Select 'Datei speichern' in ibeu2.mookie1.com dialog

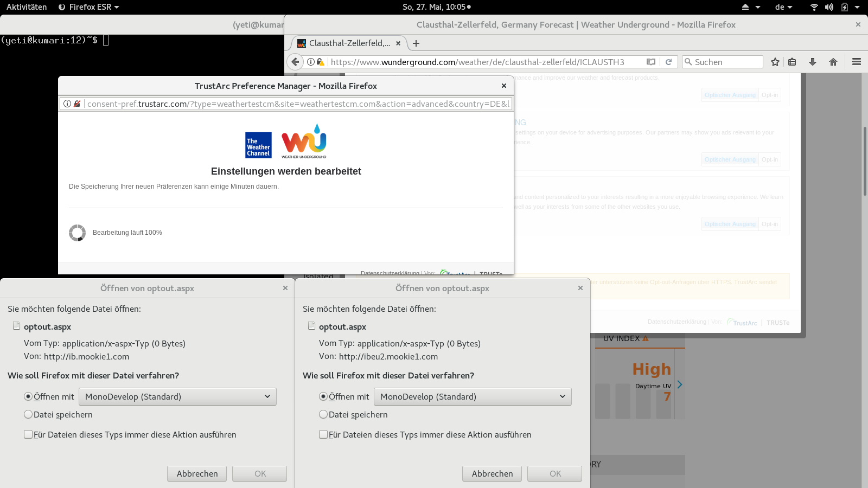(x=323, y=414)
